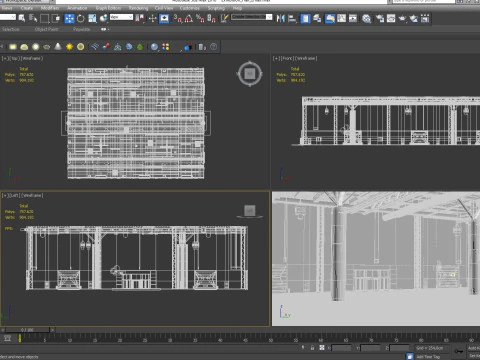Click the Mirror tool icon
This screenshot has width=480, height=360.
tap(281, 18)
